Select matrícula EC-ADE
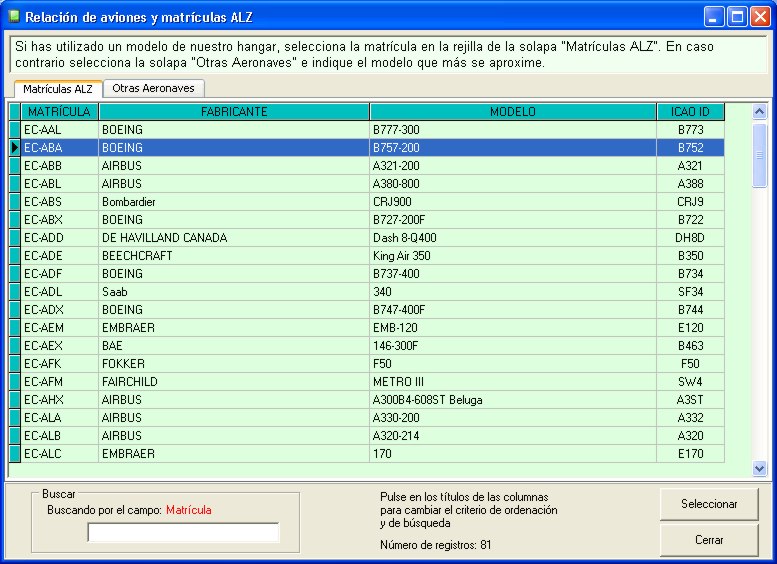This screenshot has height=564, width=777. 59,256
